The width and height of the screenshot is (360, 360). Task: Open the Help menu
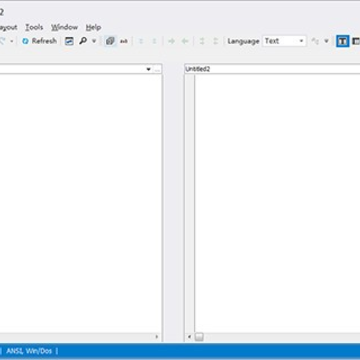click(93, 27)
